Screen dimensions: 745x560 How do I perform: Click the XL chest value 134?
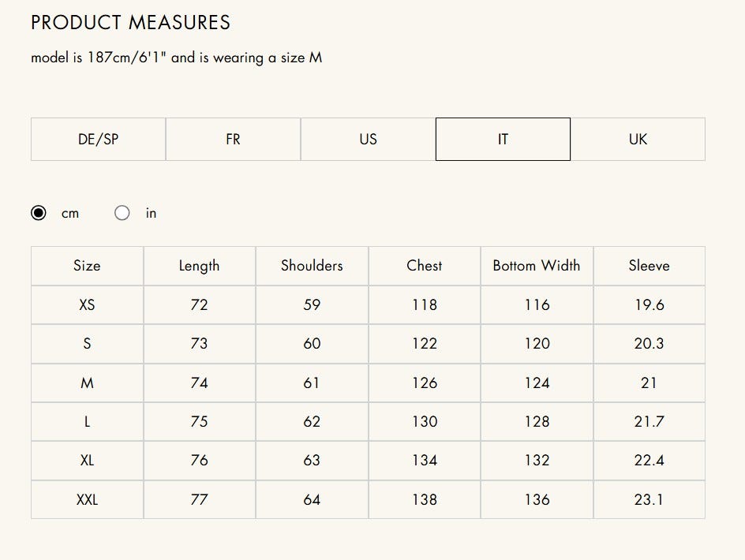coord(425,461)
